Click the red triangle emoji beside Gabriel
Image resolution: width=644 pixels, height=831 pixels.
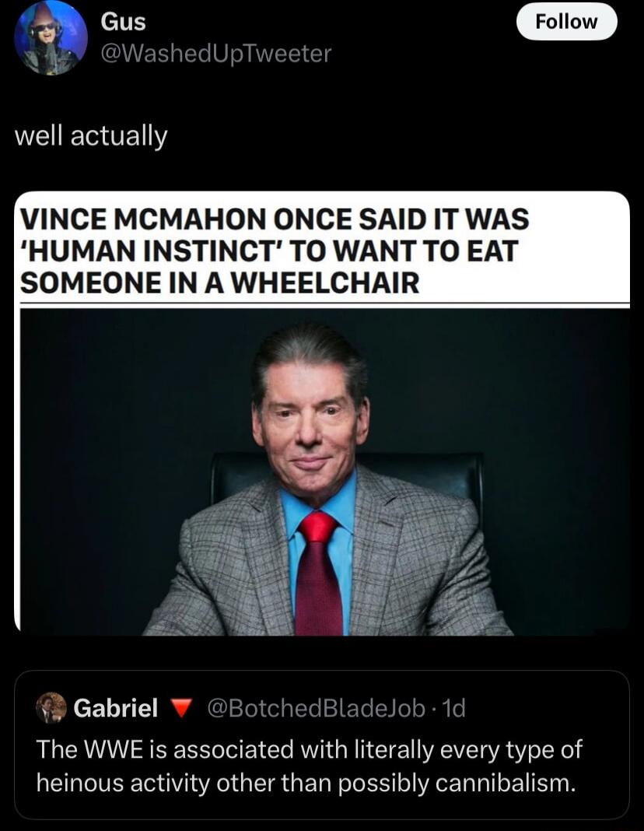(x=180, y=708)
